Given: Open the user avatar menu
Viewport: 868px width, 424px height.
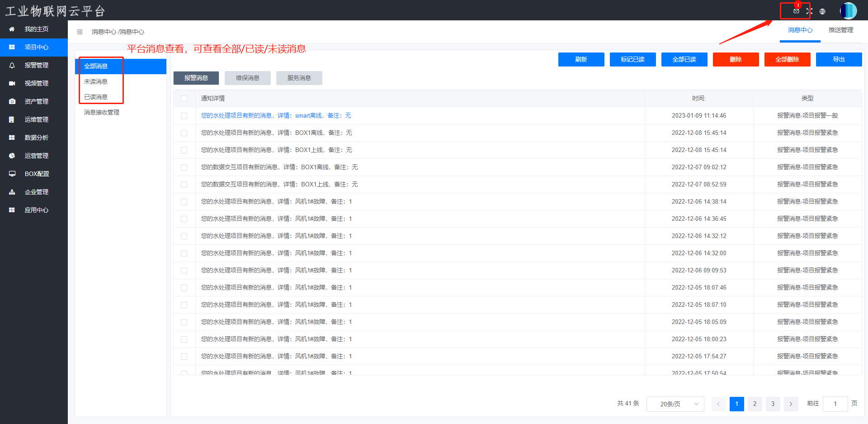Looking at the screenshot, I should 848,11.
